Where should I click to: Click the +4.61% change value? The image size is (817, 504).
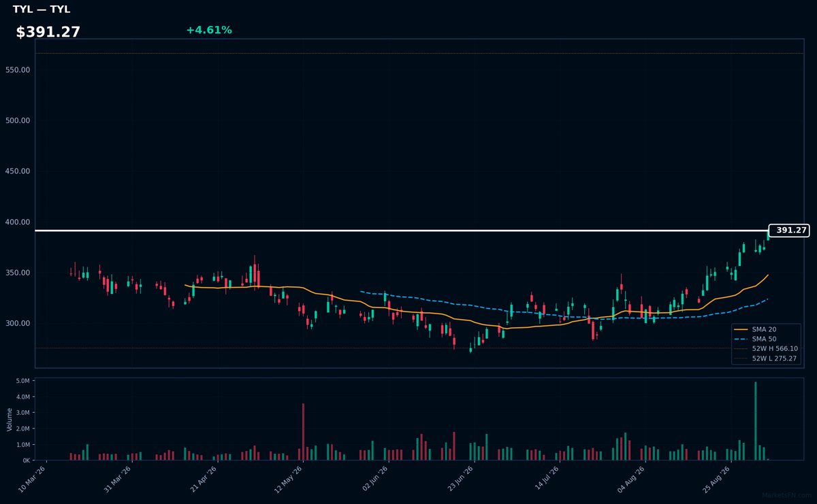coord(209,30)
